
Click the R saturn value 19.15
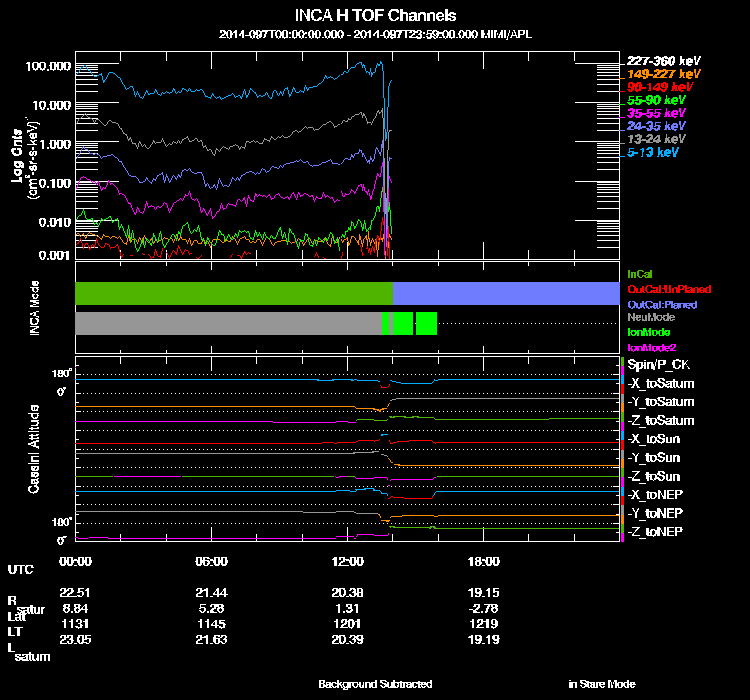tap(484, 592)
